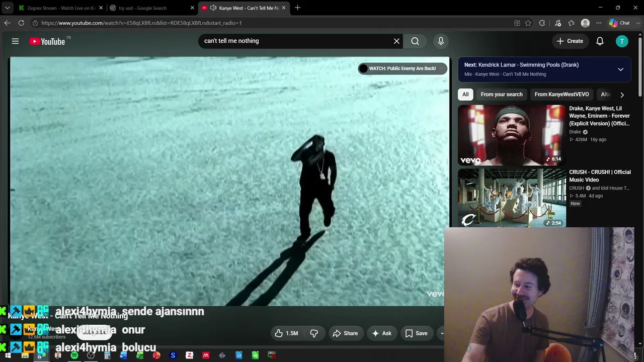Start voice search with the microphone
Viewport: 644px width, 362px height.
pos(441,41)
